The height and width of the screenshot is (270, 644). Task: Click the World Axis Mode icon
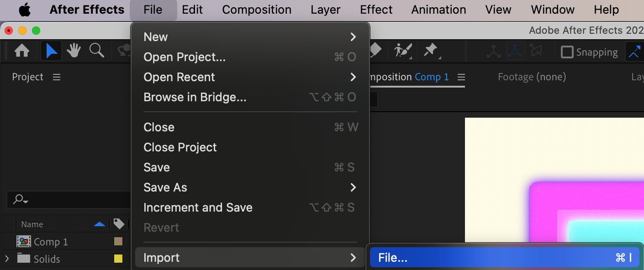515,52
